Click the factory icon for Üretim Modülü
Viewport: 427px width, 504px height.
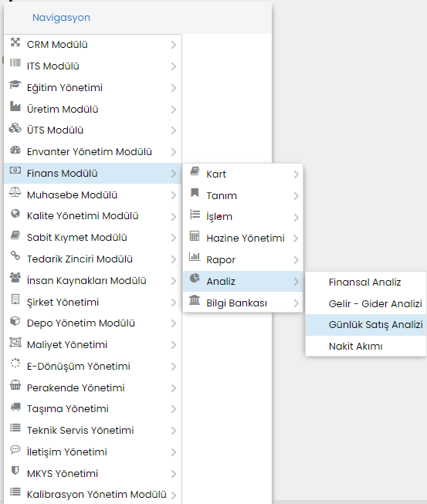15,106
